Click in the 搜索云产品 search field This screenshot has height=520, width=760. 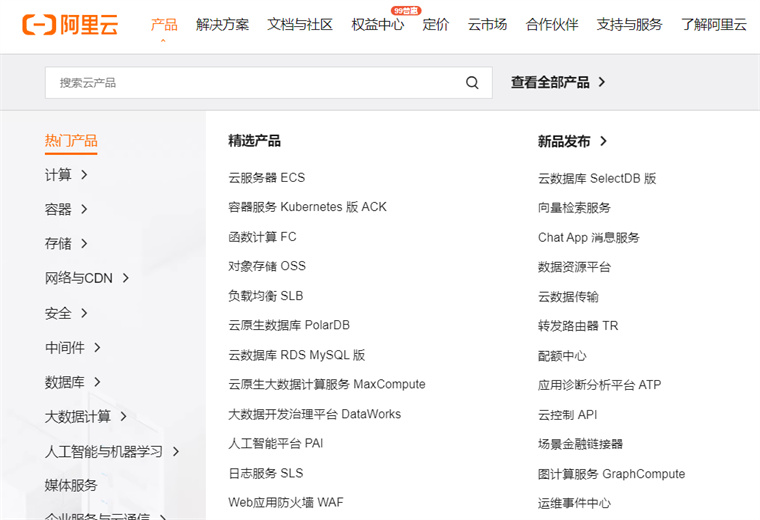(x=250, y=83)
